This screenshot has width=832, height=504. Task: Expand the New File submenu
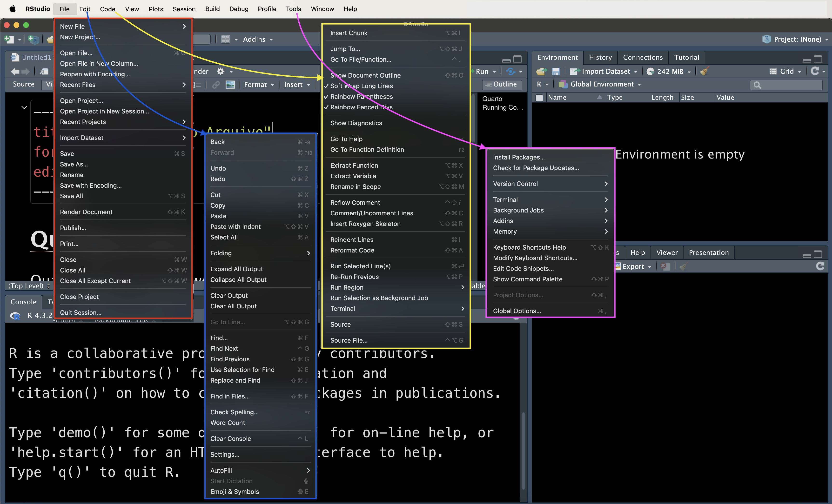[123, 26]
